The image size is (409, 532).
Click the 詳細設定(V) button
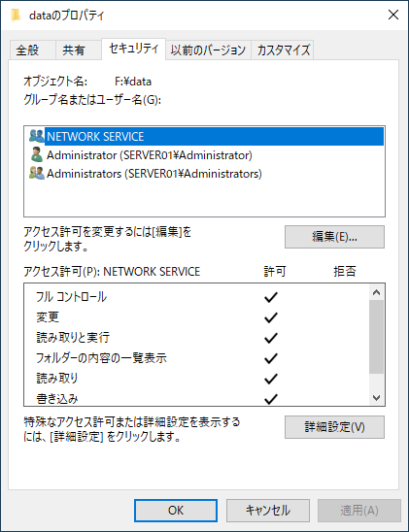[334, 427]
